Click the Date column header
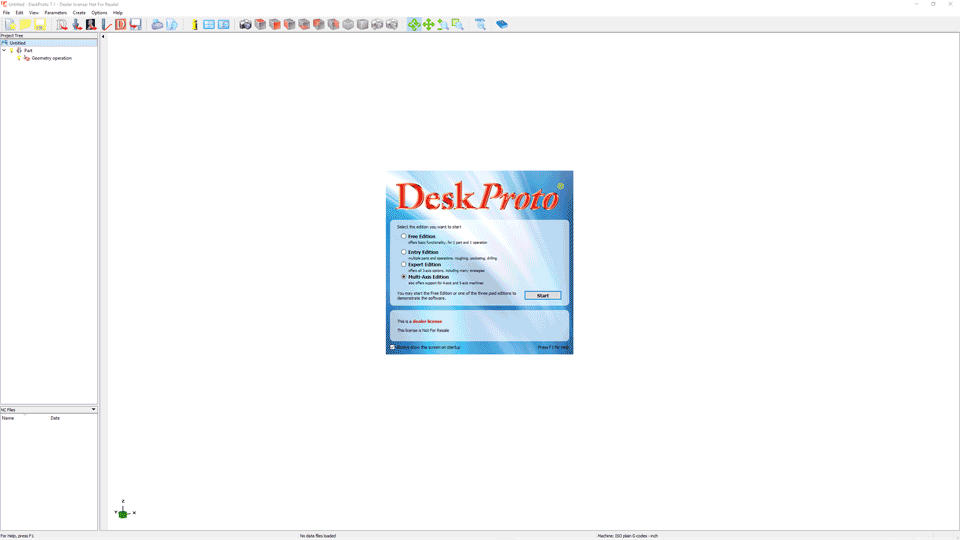This screenshot has width=960, height=540. coord(55,418)
